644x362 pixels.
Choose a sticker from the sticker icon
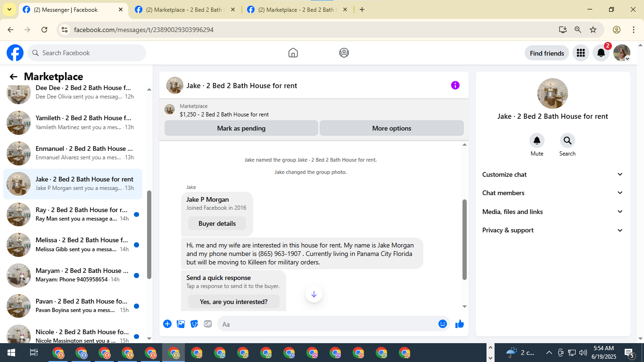tap(194, 324)
